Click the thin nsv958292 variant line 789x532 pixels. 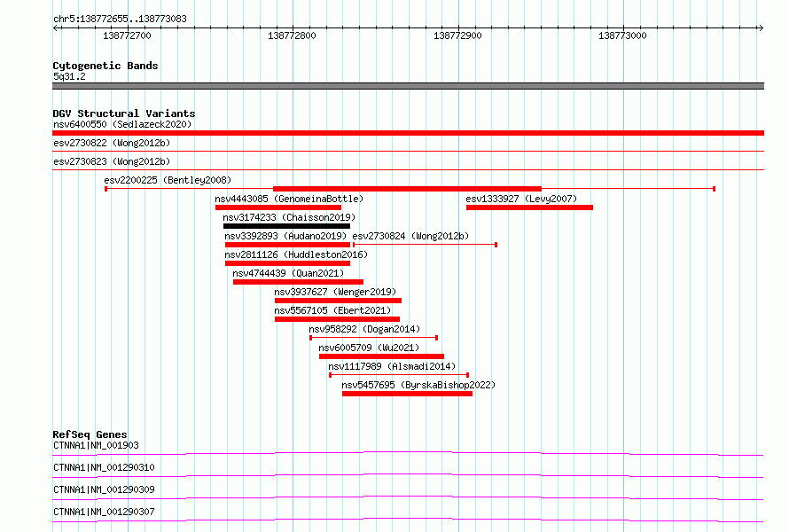pos(373,338)
